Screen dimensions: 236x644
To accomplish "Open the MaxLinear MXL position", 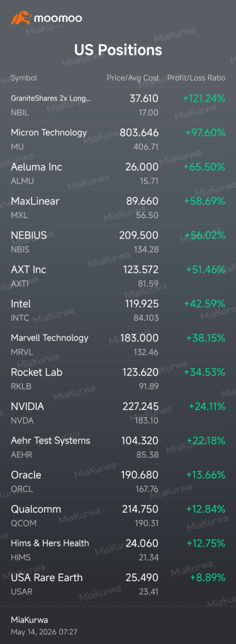I will click(118, 207).
